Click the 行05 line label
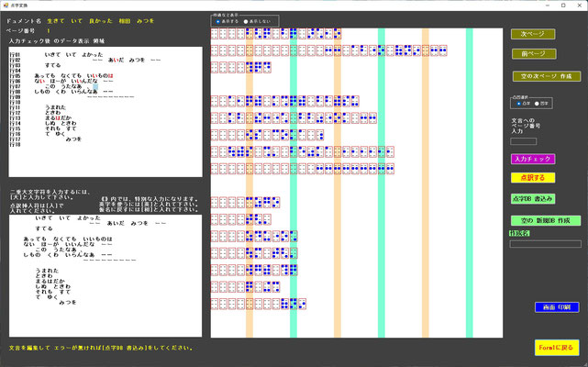The image size is (588, 367). pyautogui.click(x=15, y=76)
